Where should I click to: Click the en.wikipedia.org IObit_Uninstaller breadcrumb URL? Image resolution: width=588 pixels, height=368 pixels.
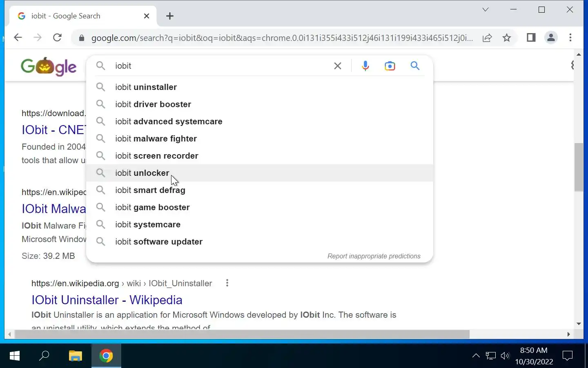coord(122,283)
